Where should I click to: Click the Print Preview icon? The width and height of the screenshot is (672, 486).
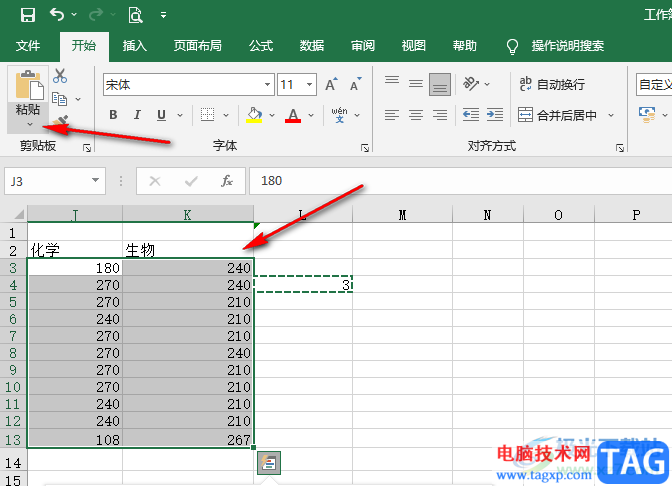pyautogui.click(x=135, y=15)
